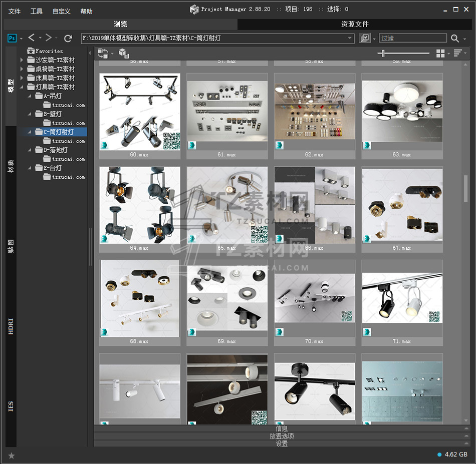Expand the 信息 panel at bottom
The width and height of the screenshot is (476, 464).
click(282, 428)
